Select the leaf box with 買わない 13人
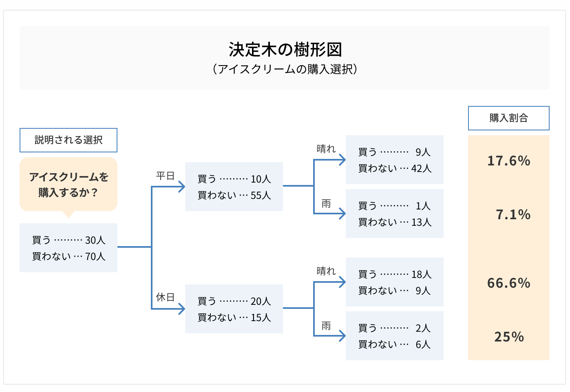 pos(394,214)
